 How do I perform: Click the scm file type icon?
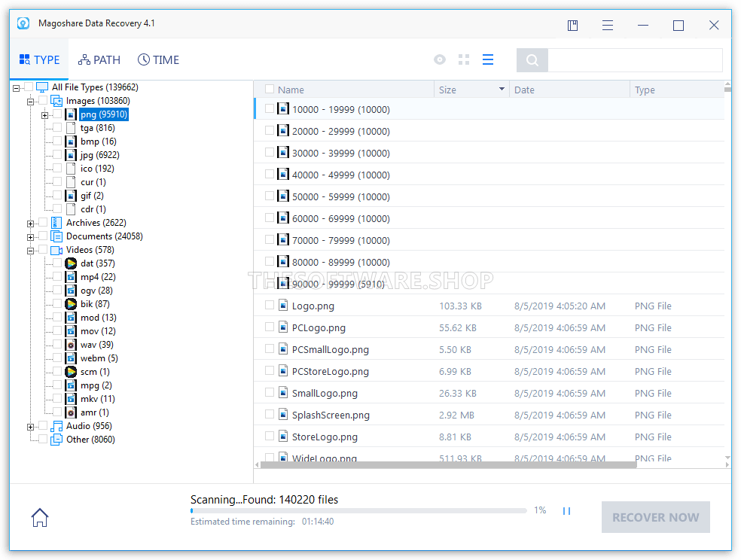[71, 372]
